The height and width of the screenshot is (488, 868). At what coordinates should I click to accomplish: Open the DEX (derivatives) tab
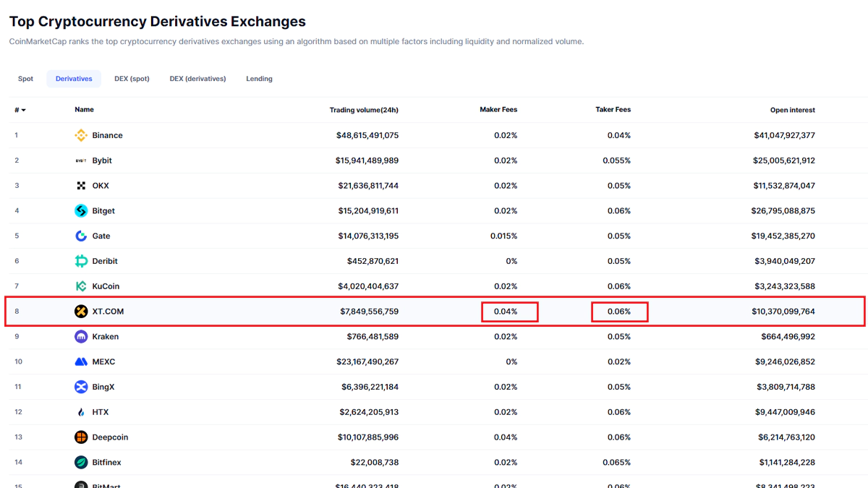tap(197, 79)
